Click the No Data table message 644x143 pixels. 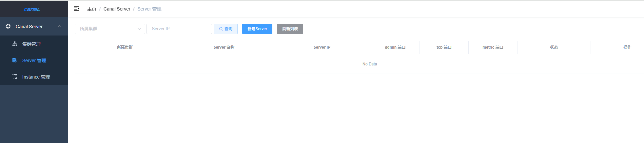point(370,64)
